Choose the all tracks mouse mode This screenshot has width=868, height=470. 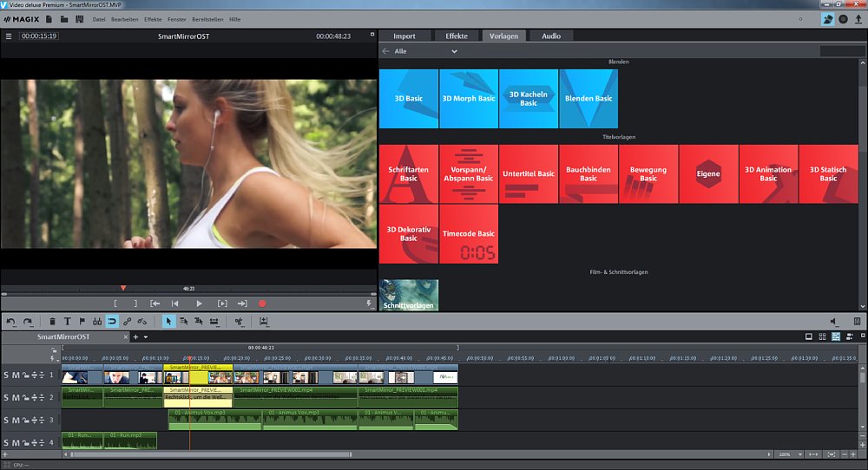(x=199, y=321)
